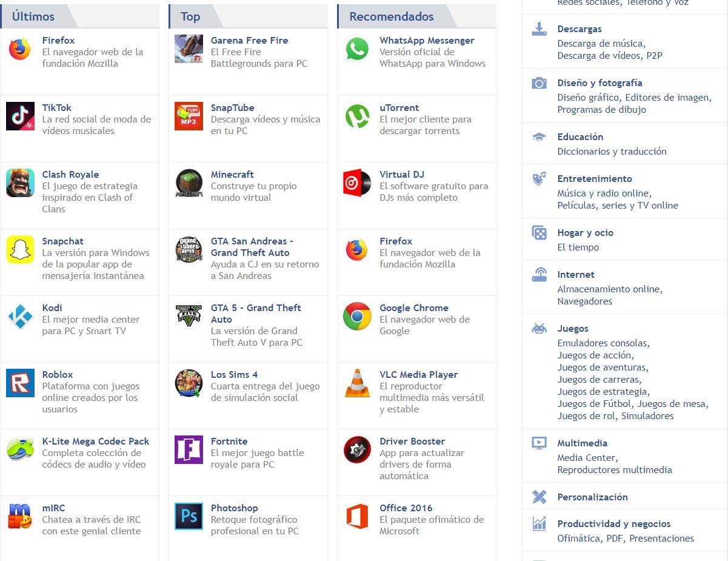Image resolution: width=728 pixels, height=561 pixels.
Task: Click 'El mejor cliente para descargar torrents' description
Action: [426, 125]
